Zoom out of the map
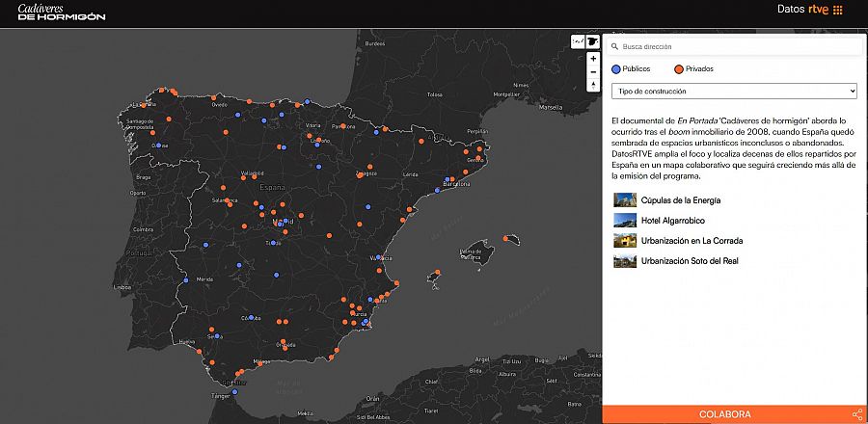The image size is (868, 424). click(593, 72)
